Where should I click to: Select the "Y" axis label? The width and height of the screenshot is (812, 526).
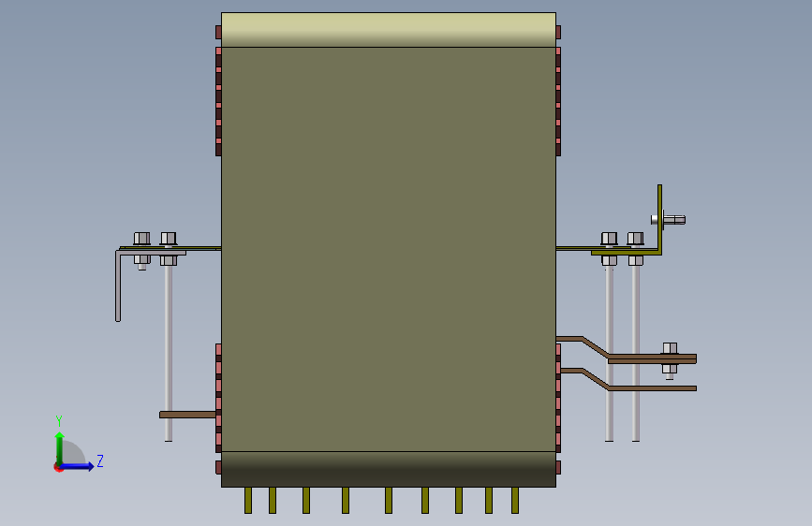click(x=59, y=421)
